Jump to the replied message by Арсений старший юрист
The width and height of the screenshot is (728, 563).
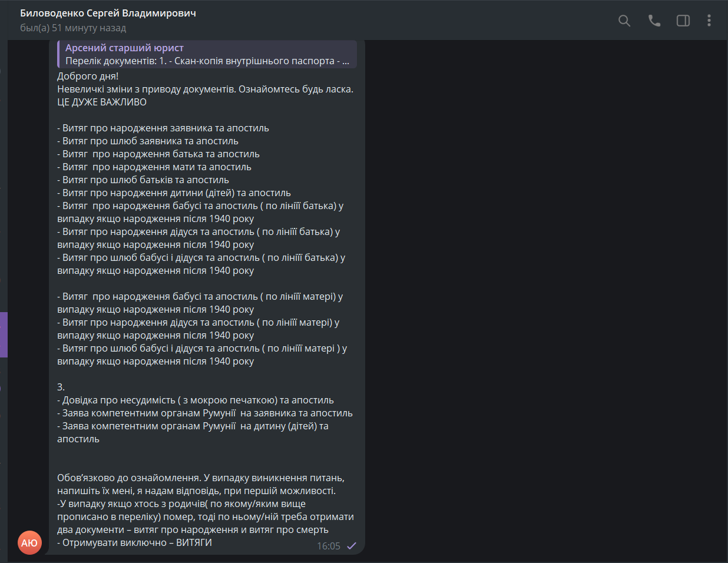pos(124,48)
